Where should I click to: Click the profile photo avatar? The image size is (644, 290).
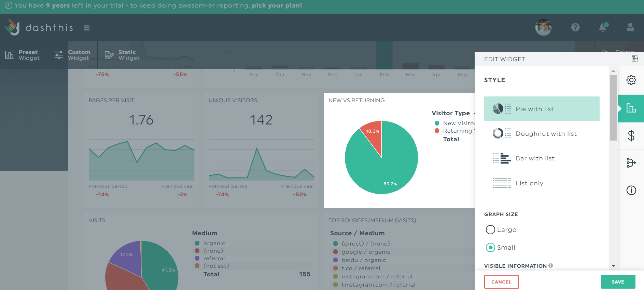click(544, 27)
